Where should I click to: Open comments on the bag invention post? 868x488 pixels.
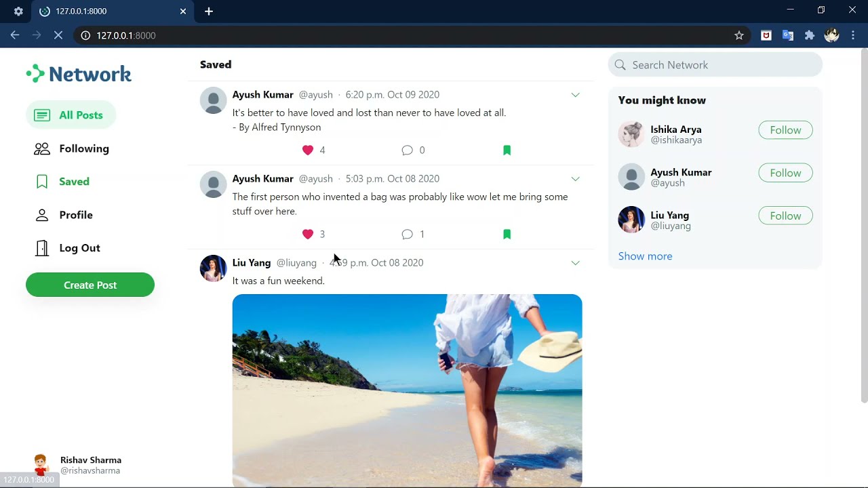pos(407,235)
